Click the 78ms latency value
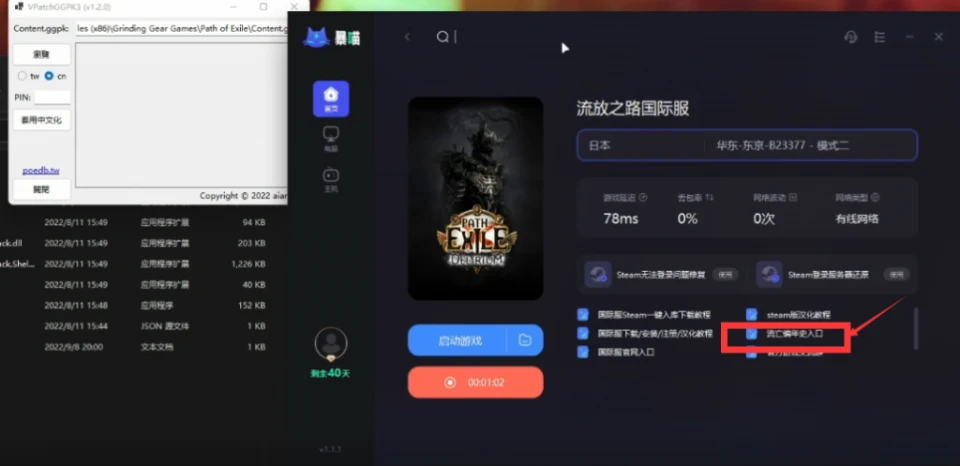This screenshot has height=466, width=960. pos(621,219)
